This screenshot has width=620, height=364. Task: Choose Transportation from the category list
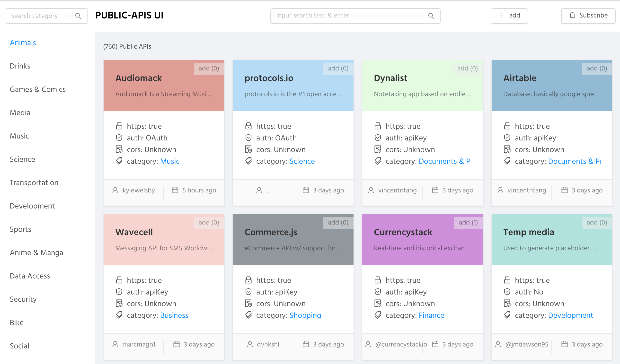[x=34, y=182]
